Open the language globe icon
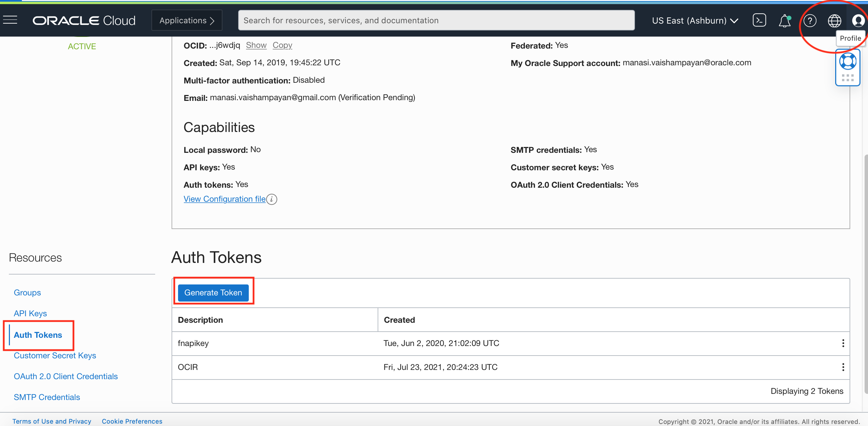This screenshot has height=426, width=868. click(834, 21)
